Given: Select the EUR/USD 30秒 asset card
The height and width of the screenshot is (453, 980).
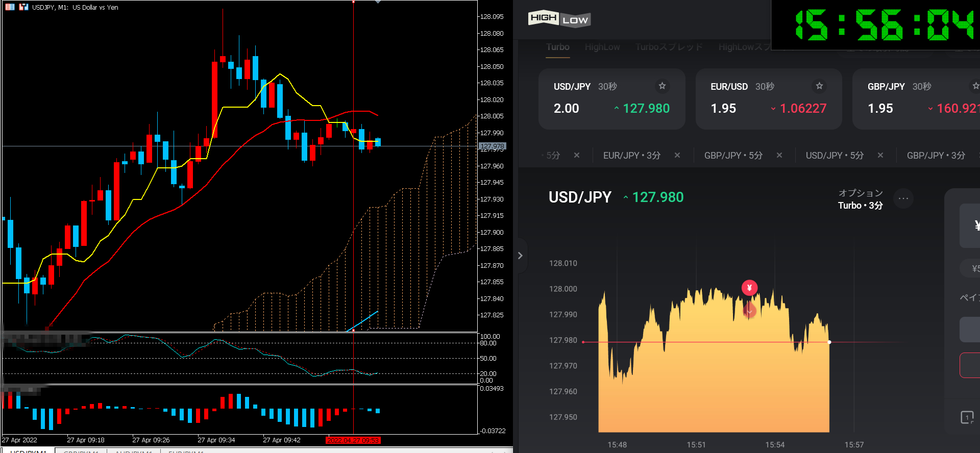Looking at the screenshot, I should pos(768,99).
